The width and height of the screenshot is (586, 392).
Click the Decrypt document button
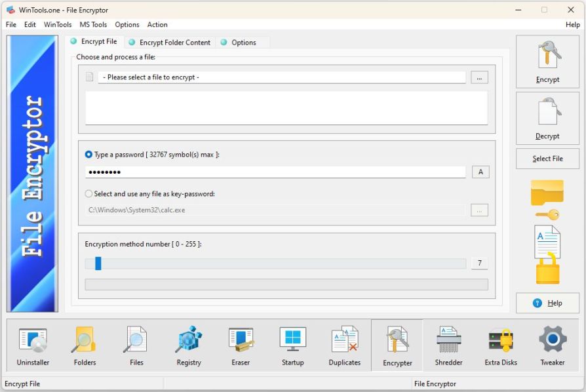coord(547,119)
